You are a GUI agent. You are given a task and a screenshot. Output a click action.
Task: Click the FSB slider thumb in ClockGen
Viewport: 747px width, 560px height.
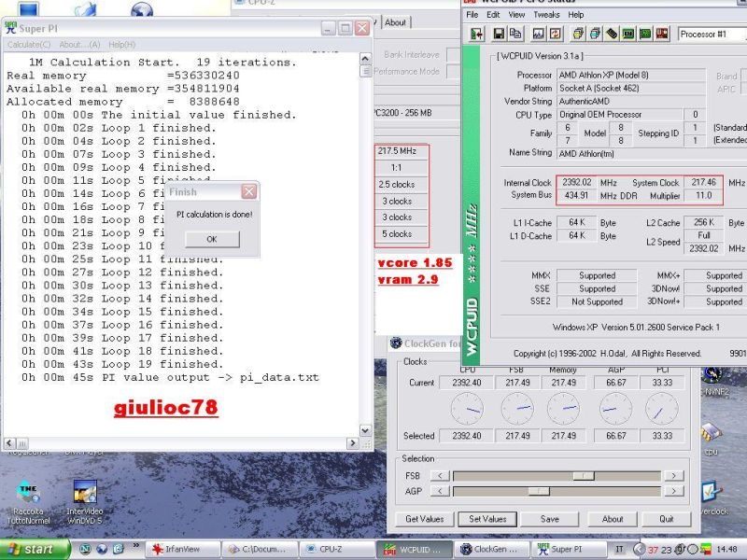coord(583,475)
